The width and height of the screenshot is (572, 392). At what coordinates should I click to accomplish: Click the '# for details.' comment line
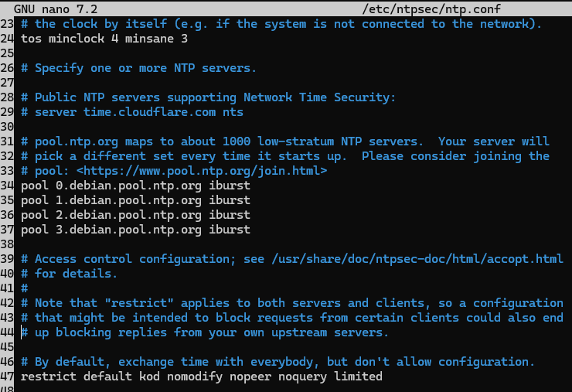click(x=70, y=274)
